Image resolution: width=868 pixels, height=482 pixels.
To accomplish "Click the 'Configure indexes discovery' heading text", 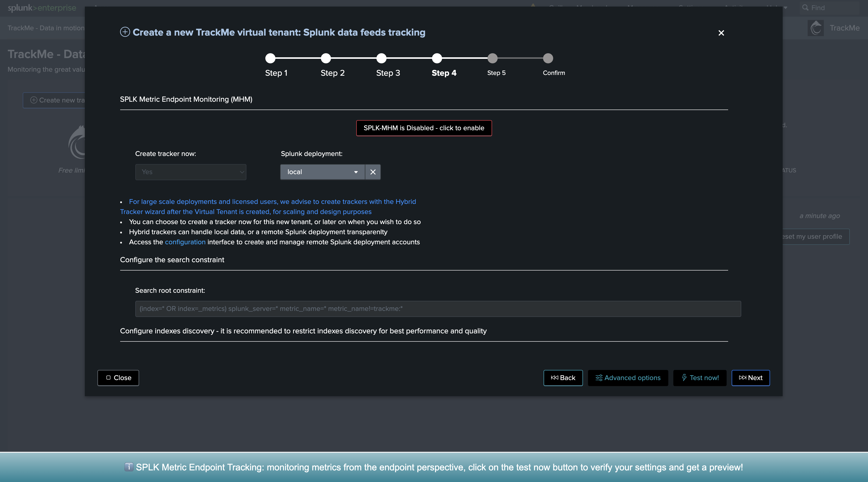I will 303,331.
